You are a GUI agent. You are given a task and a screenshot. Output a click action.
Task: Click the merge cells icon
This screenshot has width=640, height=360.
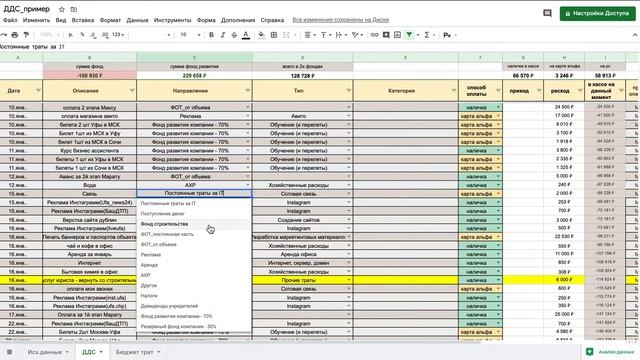click(x=286, y=35)
